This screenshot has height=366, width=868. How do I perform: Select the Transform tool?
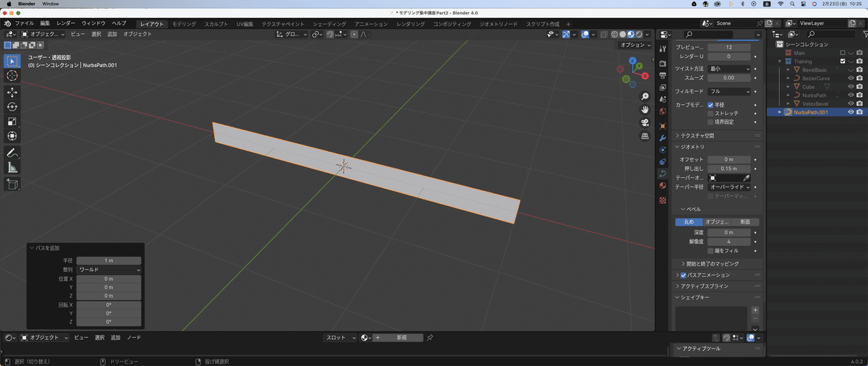12,136
